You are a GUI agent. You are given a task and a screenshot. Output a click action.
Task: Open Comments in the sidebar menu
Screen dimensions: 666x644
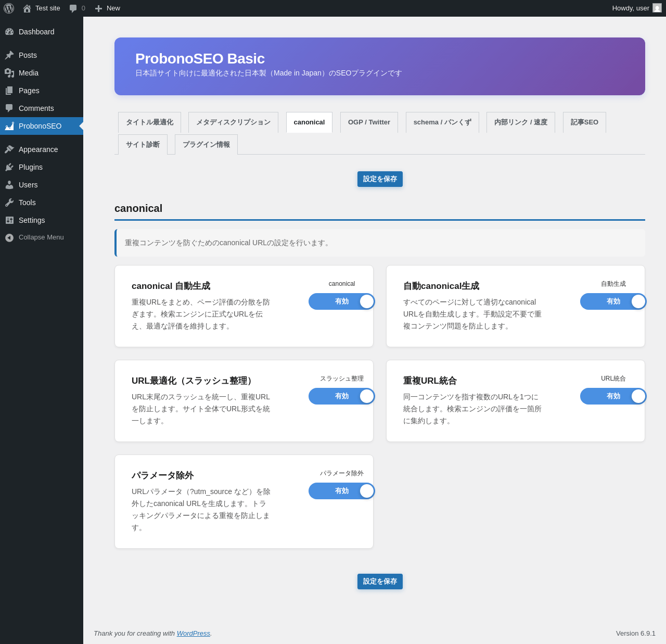[42, 108]
